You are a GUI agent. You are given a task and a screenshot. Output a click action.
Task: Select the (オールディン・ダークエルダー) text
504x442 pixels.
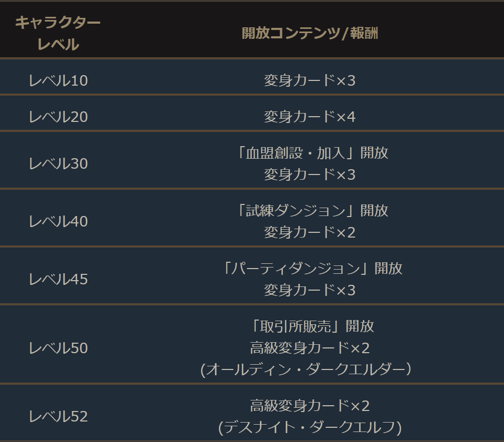click(306, 369)
